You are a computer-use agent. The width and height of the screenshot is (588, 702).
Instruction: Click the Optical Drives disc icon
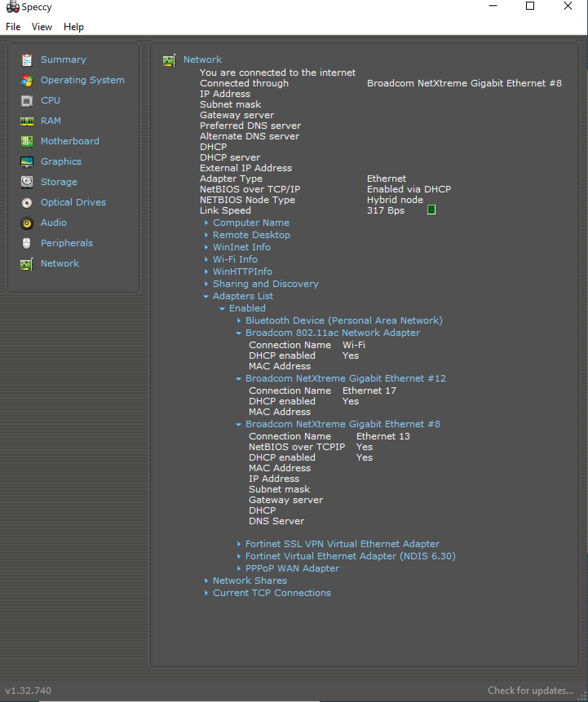[x=27, y=203]
